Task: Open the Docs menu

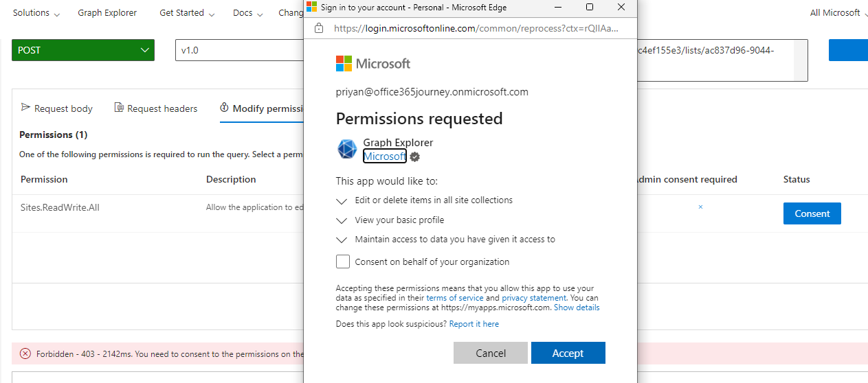Action: [x=247, y=13]
